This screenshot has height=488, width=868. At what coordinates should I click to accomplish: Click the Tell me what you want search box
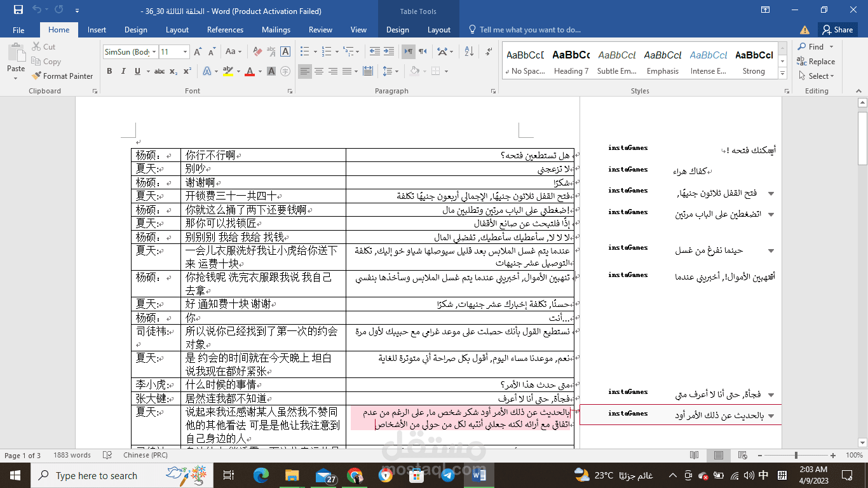526,30
